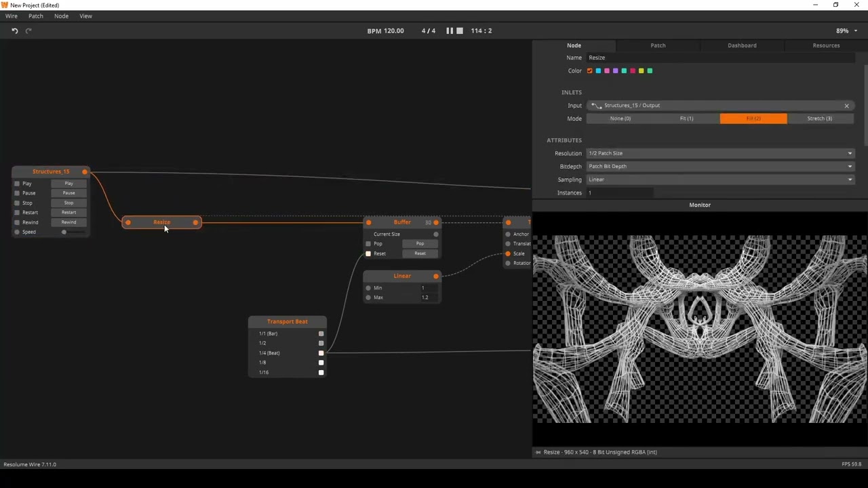868x488 pixels.
Task: Click the Buffer Current Size outlet
Action: pyautogui.click(x=436, y=235)
